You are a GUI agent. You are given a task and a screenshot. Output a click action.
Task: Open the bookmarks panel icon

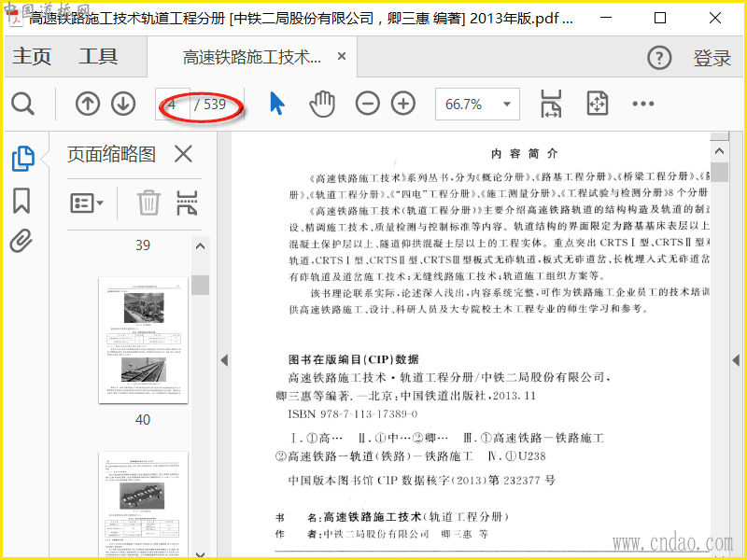click(x=21, y=201)
